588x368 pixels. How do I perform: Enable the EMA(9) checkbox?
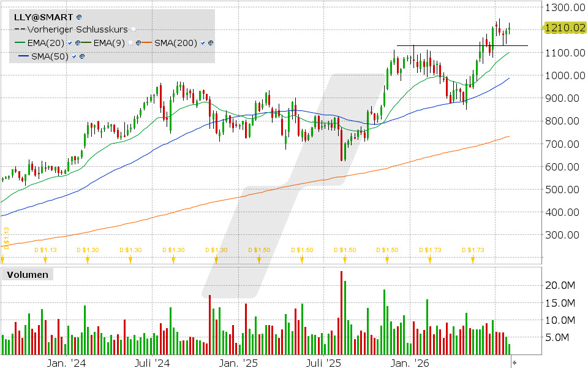(x=130, y=43)
